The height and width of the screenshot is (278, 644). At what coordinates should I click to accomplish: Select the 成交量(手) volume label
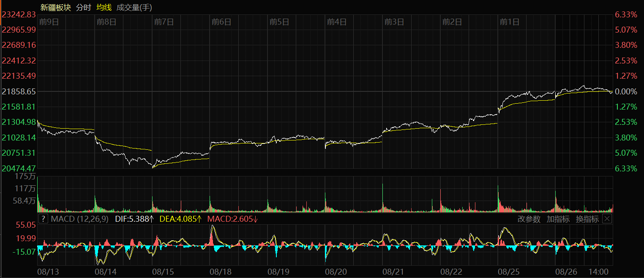pos(134,7)
